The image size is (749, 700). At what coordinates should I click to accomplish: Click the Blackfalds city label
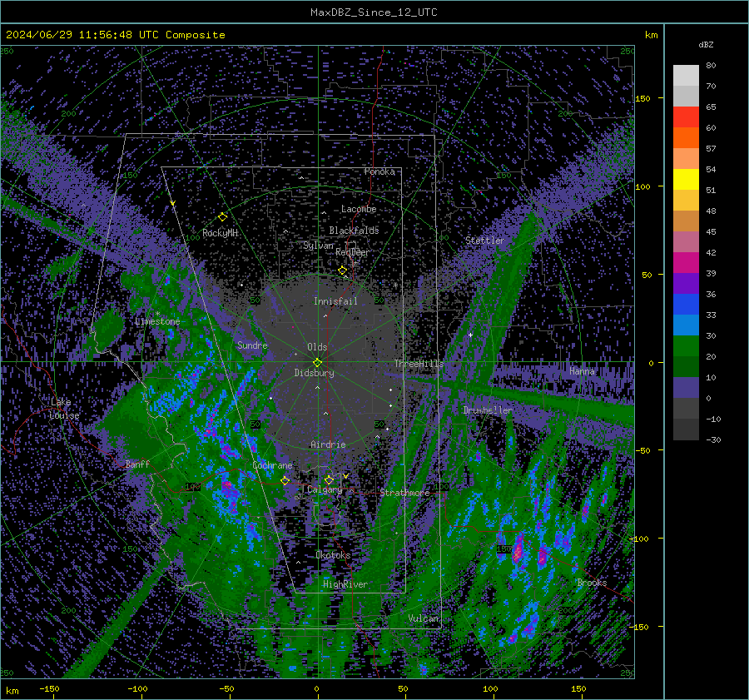[354, 231]
